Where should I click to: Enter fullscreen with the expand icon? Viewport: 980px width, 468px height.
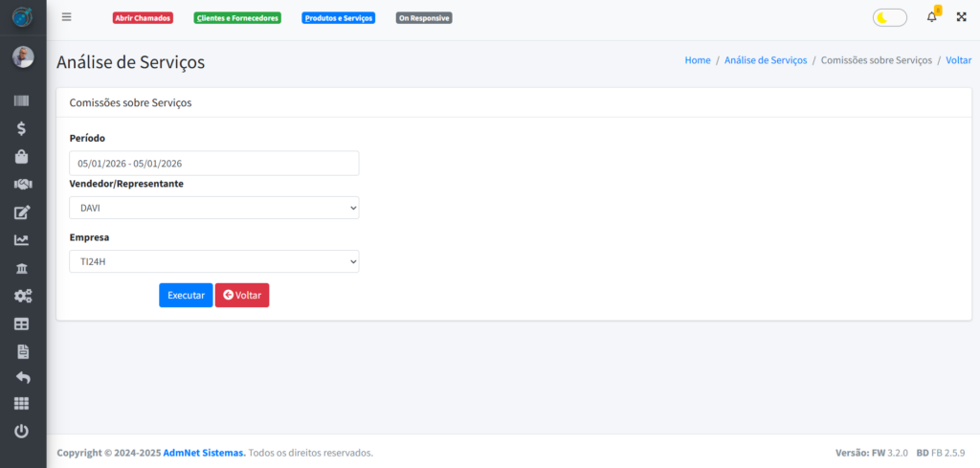point(961,17)
